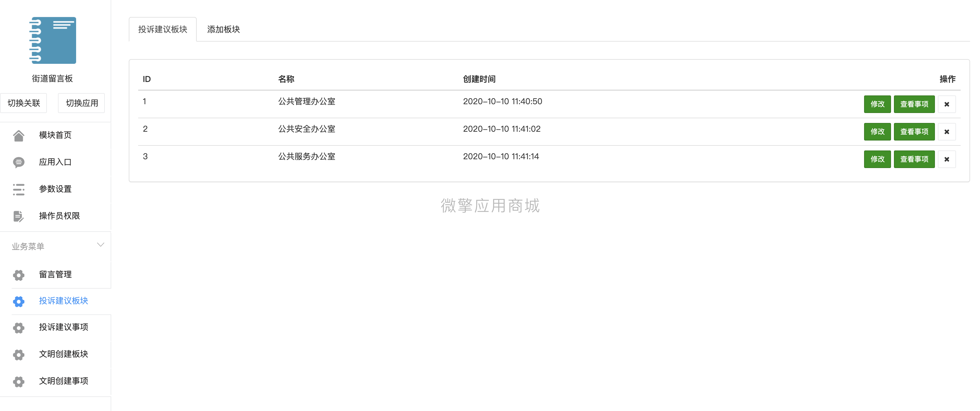
Task: Select 留言管理 in business menu
Action: tap(56, 275)
